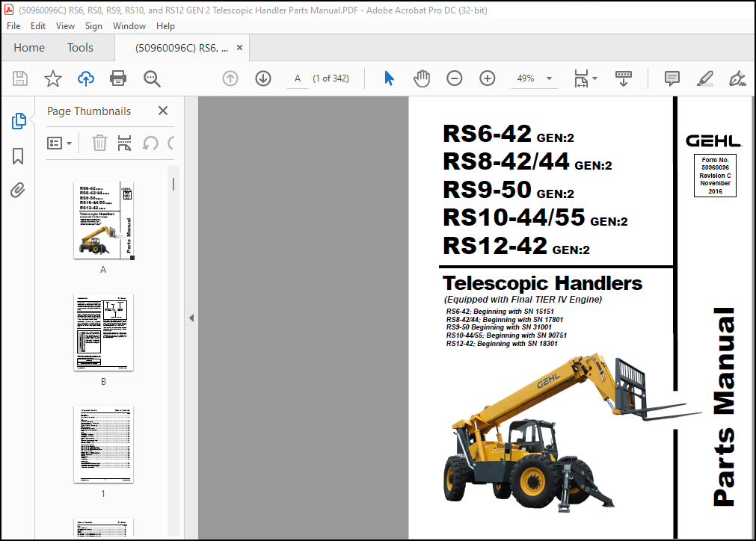Go to previous page arrow
The image size is (756, 541).
[230, 78]
